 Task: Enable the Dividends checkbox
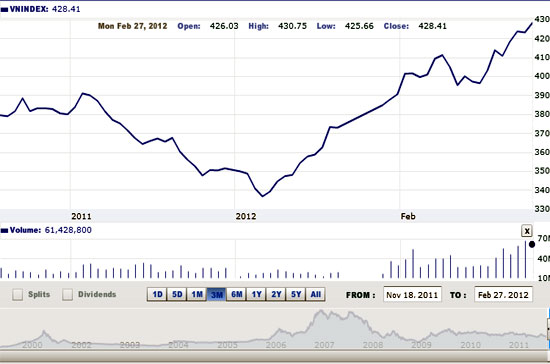click(67, 295)
